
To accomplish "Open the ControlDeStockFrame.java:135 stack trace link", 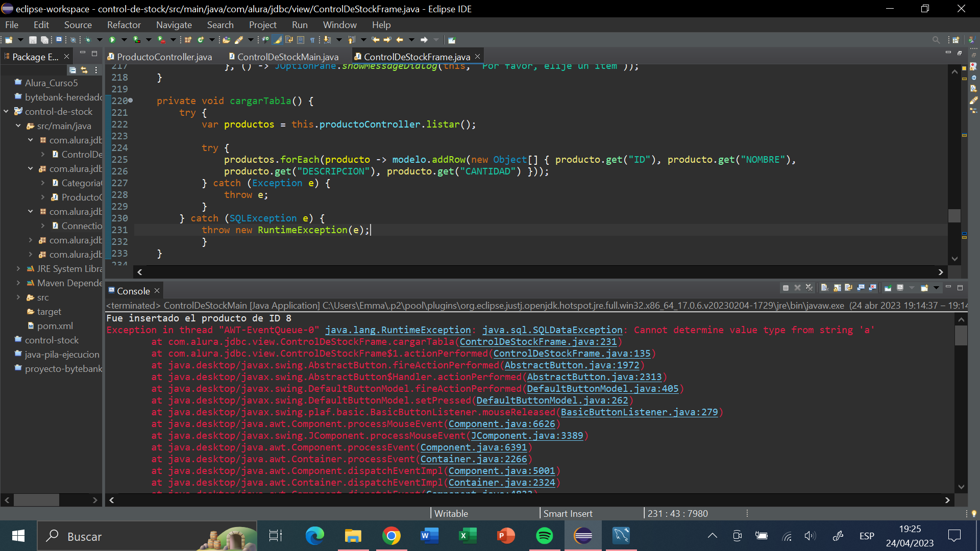I will [572, 353].
